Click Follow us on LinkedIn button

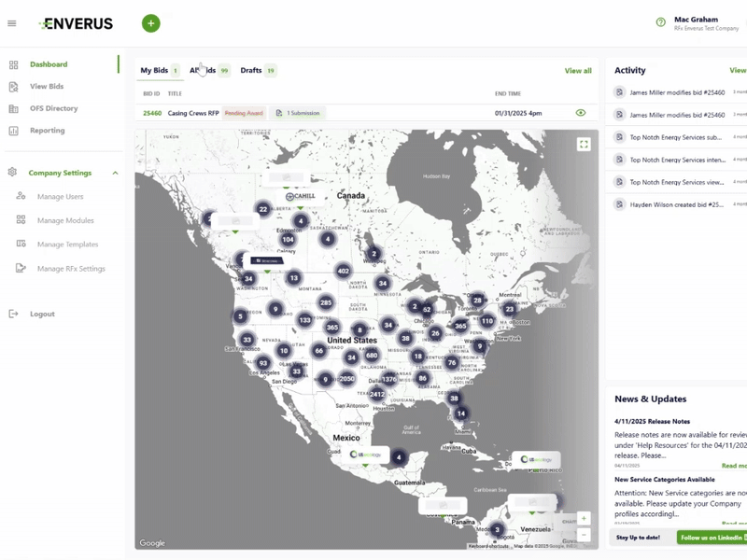tap(712, 538)
